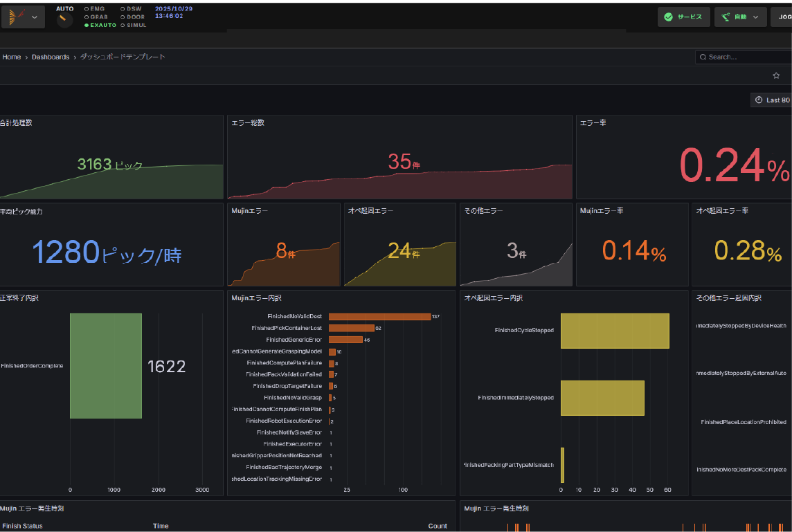Turn the AUTO mode key switch knob

[64, 20]
